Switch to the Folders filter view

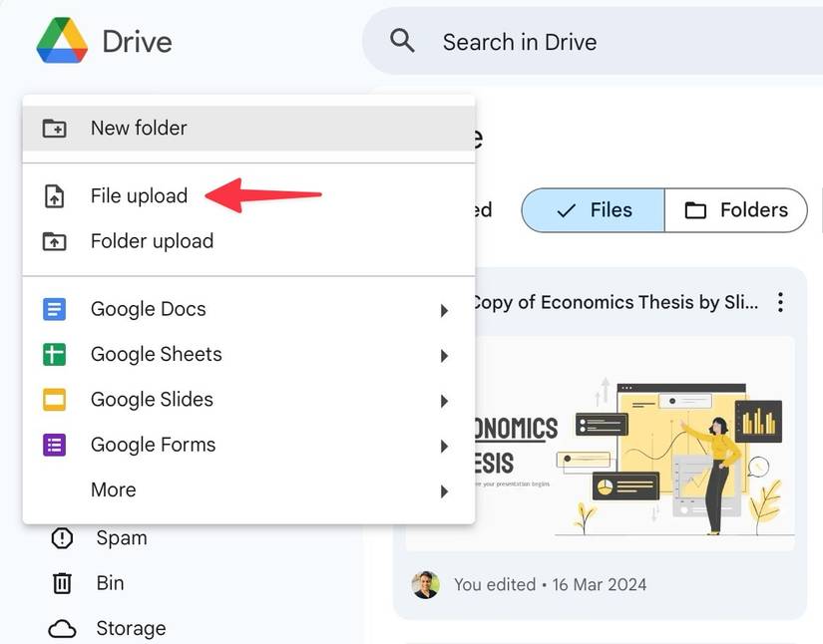pyautogui.click(x=736, y=210)
